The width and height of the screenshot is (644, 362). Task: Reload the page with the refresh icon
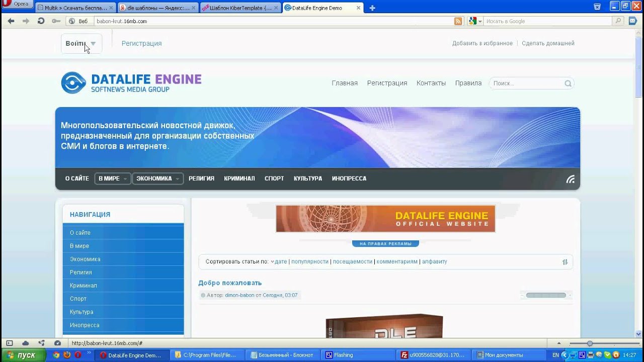tap(41, 21)
